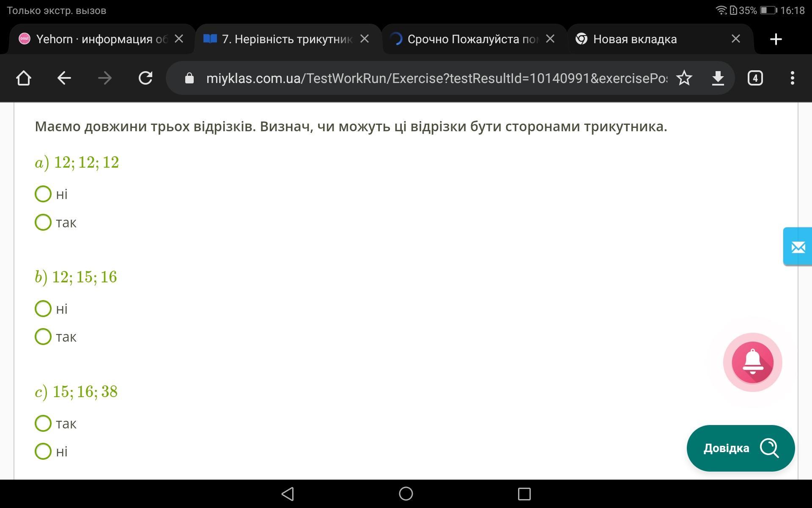812x508 pixels.
Task: Select 'так' for question b) 12; 15; 16
Action: point(43,337)
